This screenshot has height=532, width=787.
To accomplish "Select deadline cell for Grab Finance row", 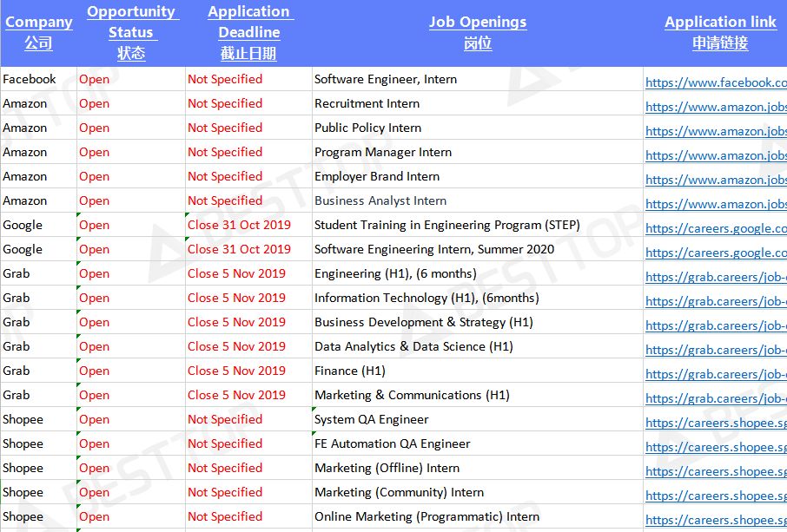I will tap(248, 371).
